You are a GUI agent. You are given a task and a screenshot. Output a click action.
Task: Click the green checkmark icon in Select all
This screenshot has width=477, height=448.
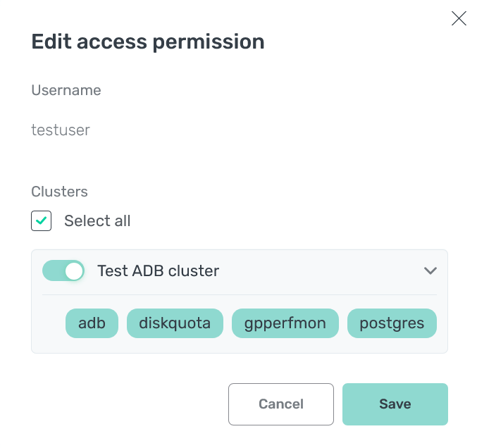click(x=42, y=220)
